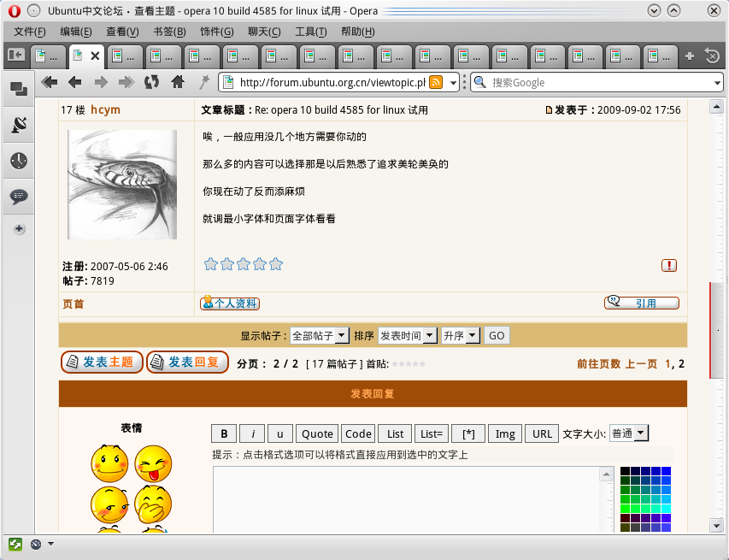Insert an Img tag

click(x=505, y=433)
